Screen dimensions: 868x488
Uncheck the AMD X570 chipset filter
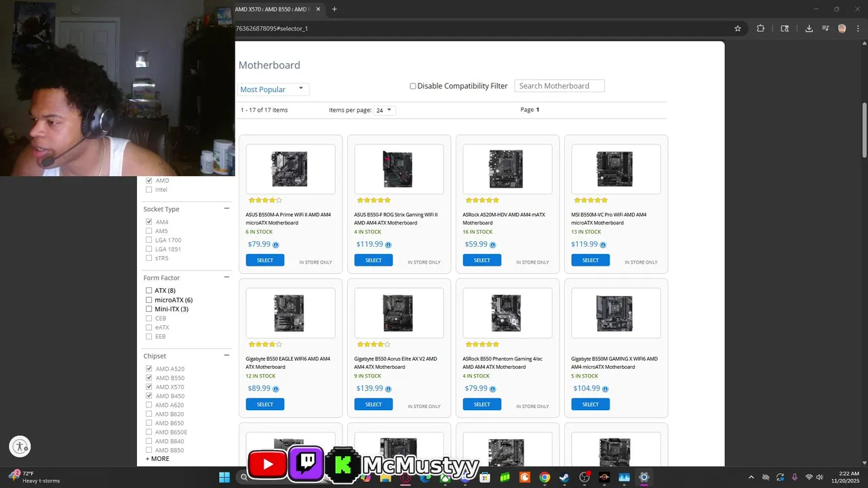click(149, 387)
